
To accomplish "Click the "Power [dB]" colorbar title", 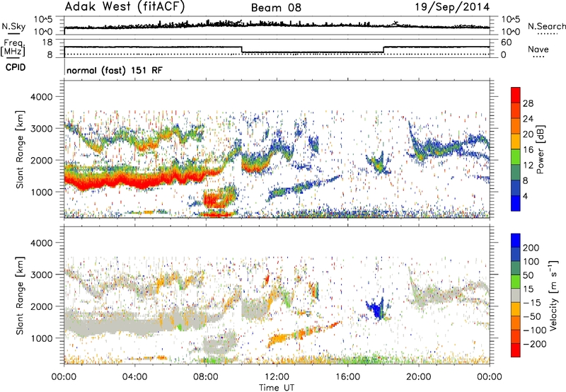I will coord(540,149).
